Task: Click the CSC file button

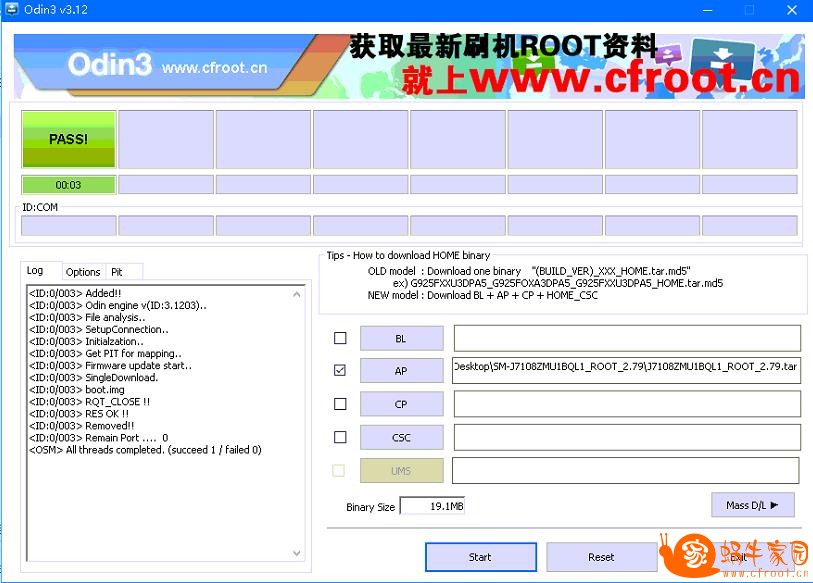Action: 402,437
